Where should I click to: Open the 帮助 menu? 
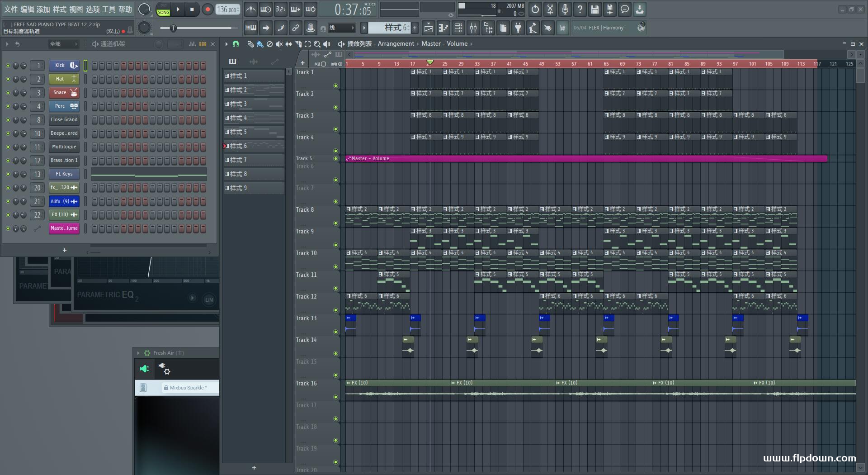point(125,9)
